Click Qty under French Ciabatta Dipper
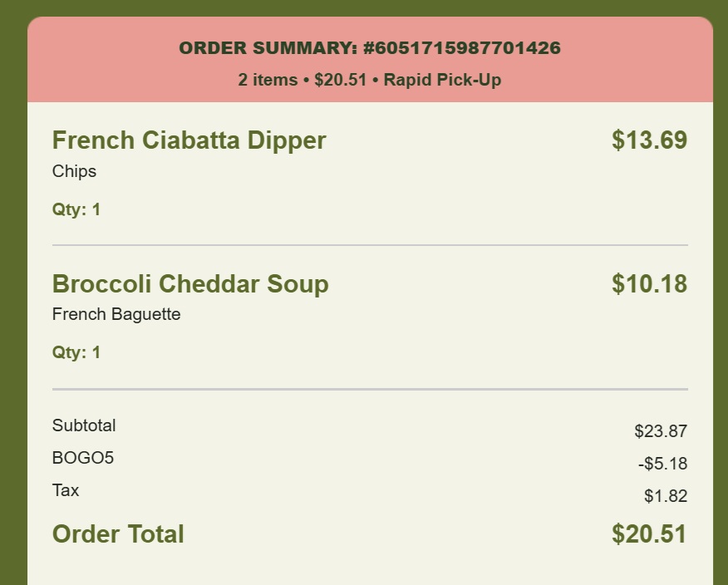 [x=76, y=209]
